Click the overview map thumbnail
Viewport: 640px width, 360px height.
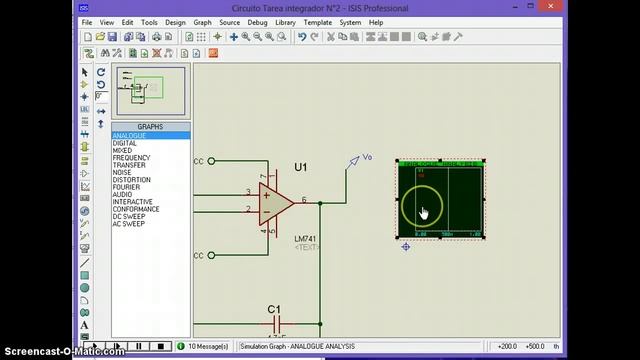151,91
